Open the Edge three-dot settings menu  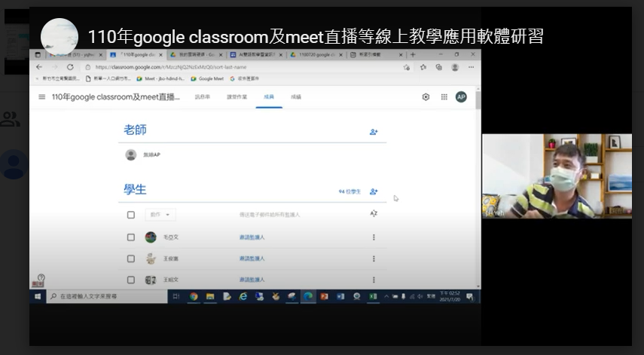471,67
